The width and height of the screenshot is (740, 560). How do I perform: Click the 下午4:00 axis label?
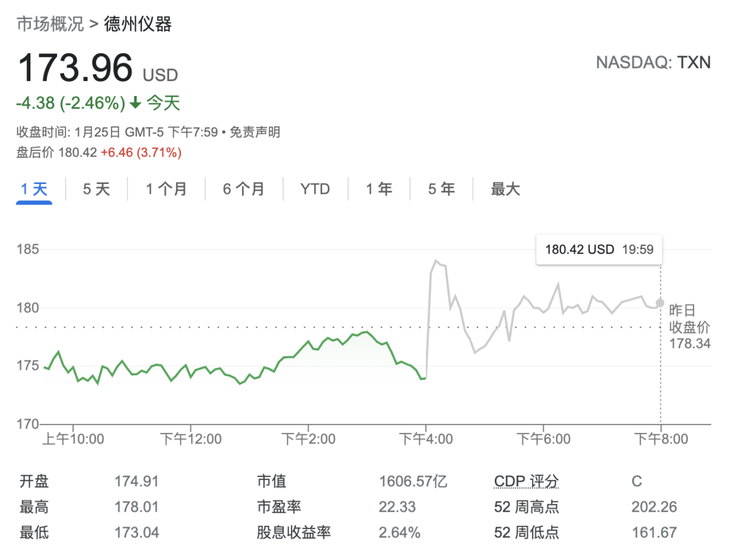(426, 439)
